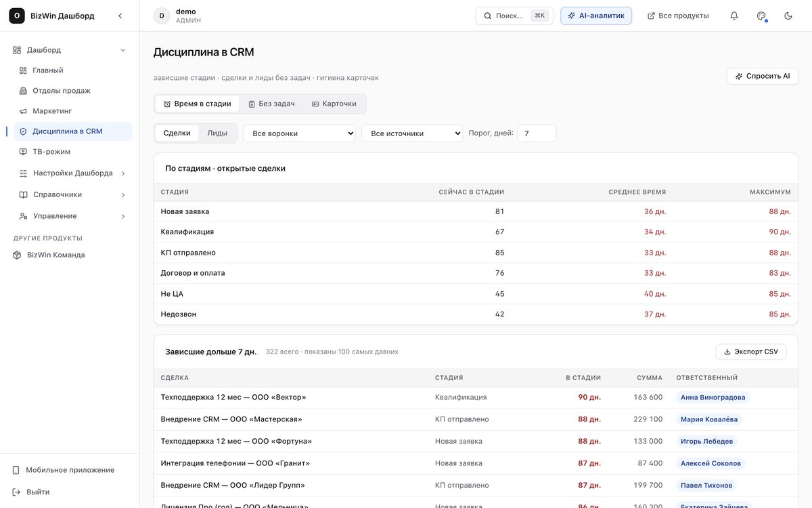Click the demo user avatar
This screenshot has height=508, width=812.
coord(162,16)
